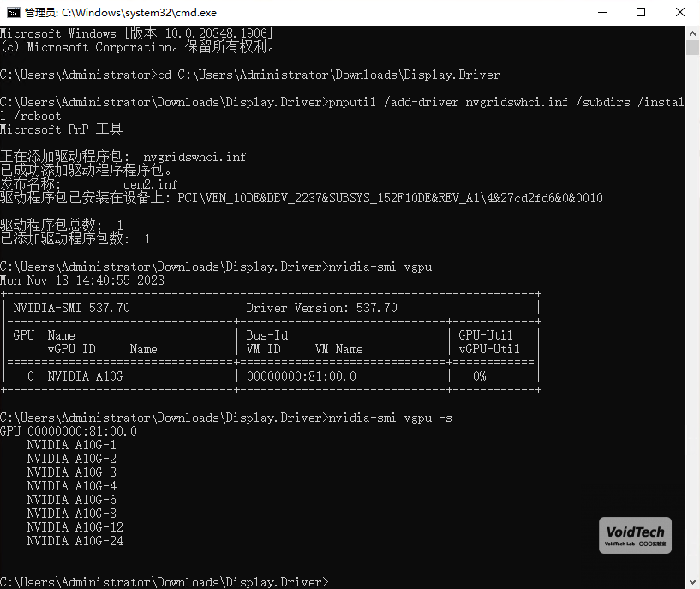Click the '0%' GPU utilization value
The width and height of the screenshot is (700, 589).
point(480,376)
